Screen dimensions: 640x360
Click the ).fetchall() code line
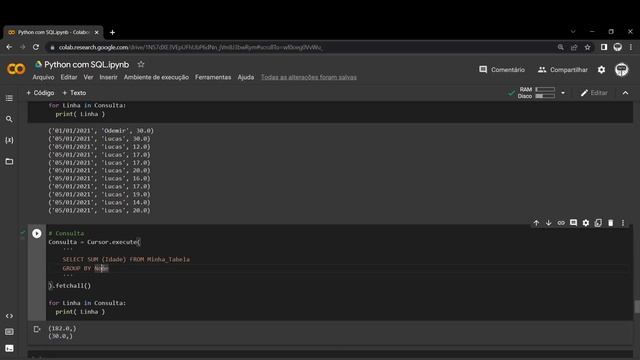70,286
